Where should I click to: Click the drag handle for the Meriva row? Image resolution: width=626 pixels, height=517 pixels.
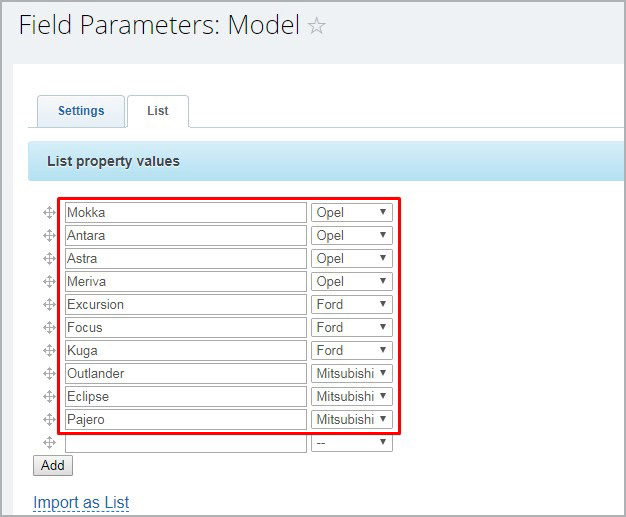point(49,281)
